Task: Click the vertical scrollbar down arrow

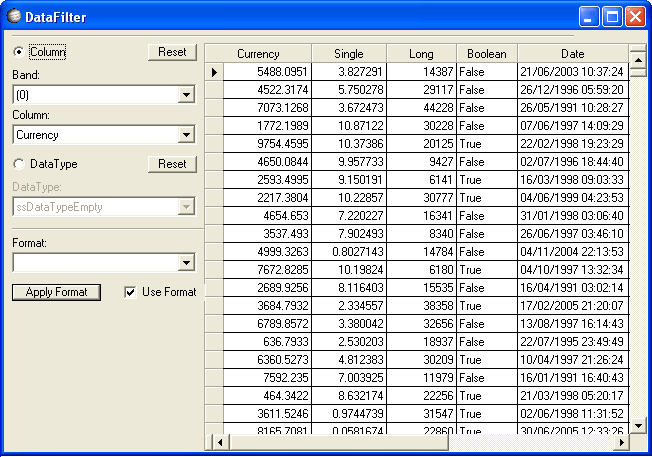Action: coord(637,426)
